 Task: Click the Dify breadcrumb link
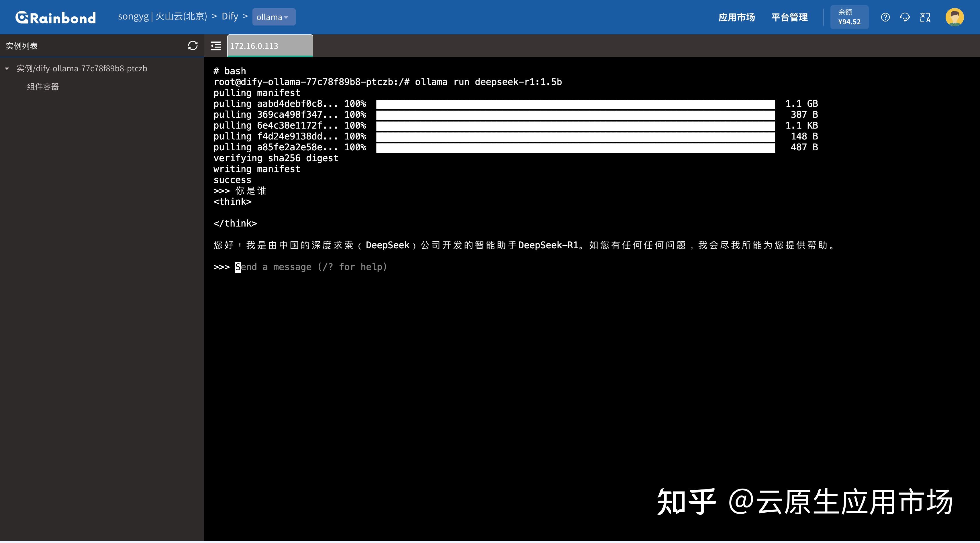click(x=230, y=16)
